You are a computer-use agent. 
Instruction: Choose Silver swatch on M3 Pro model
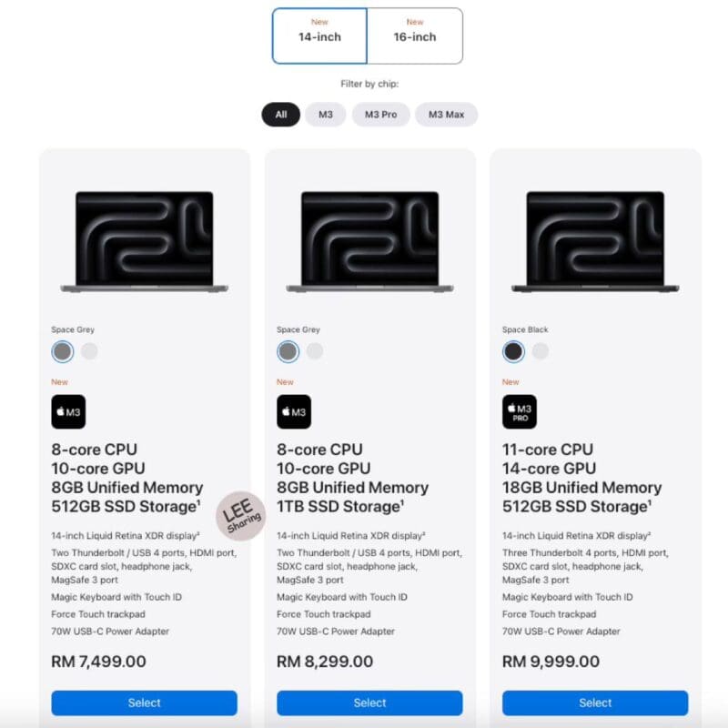click(541, 351)
